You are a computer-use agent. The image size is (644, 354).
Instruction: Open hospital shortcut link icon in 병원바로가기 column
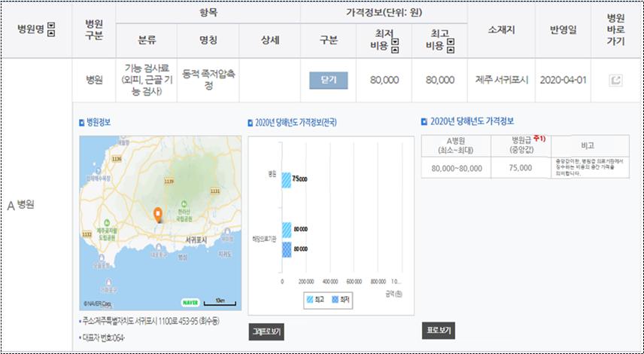pyautogui.click(x=615, y=80)
